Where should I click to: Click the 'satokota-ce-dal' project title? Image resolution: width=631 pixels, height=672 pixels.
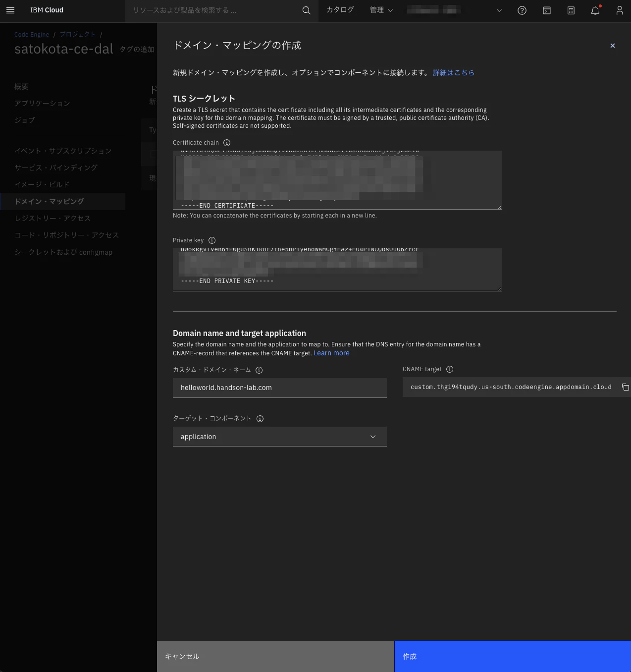point(64,49)
